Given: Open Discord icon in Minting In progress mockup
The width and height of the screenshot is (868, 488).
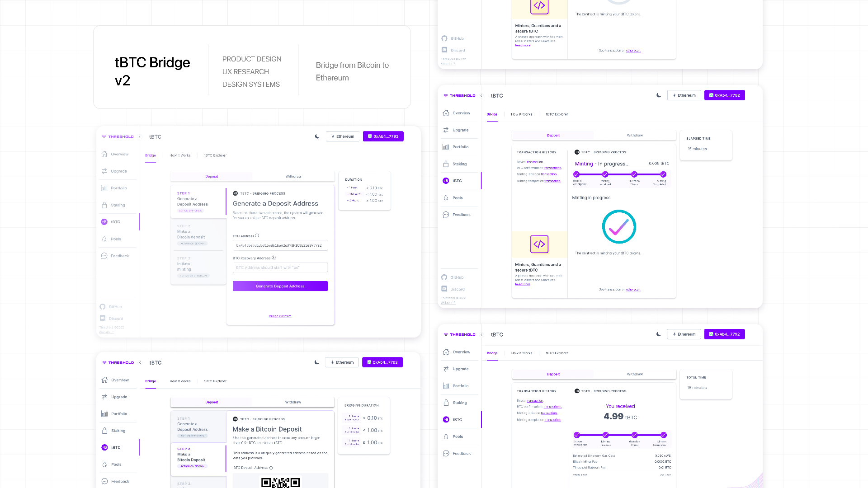Looking at the screenshot, I should (x=444, y=289).
